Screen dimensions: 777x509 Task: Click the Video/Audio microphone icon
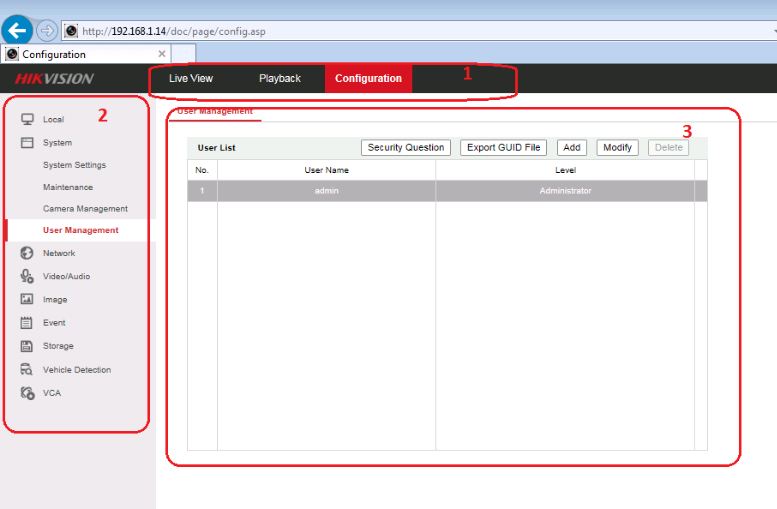click(x=27, y=276)
